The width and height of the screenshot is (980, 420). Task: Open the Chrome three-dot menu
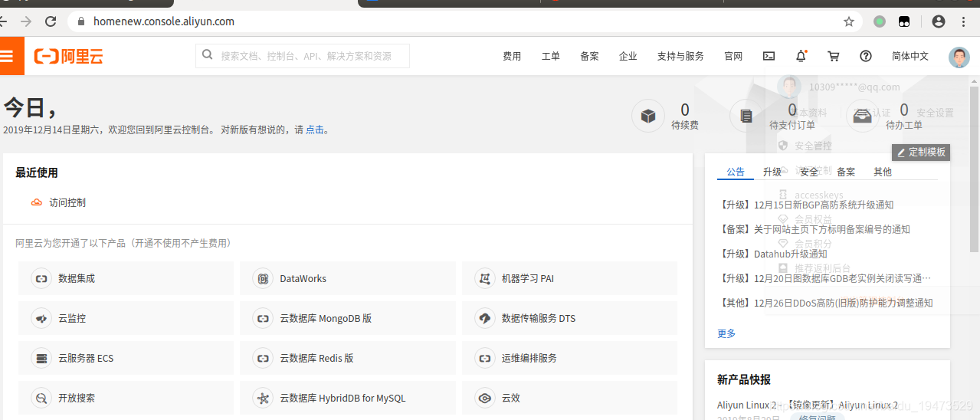point(964,21)
